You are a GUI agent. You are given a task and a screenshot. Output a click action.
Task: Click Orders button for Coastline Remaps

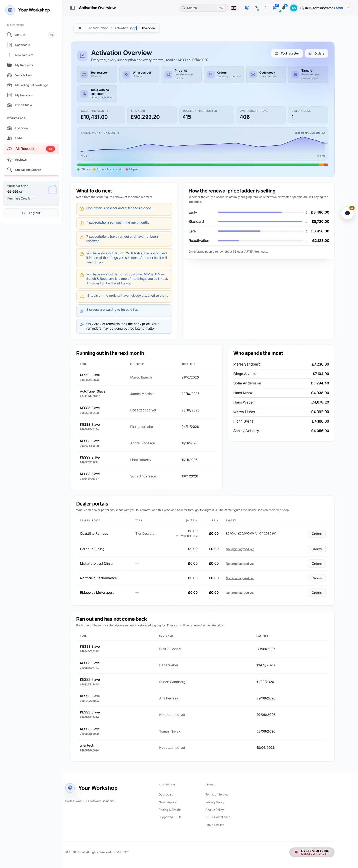coord(317,533)
